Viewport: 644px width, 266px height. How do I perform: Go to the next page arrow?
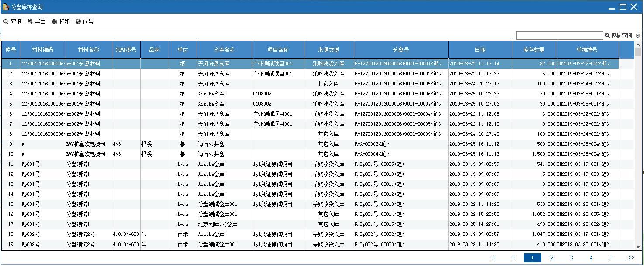pos(611,258)
